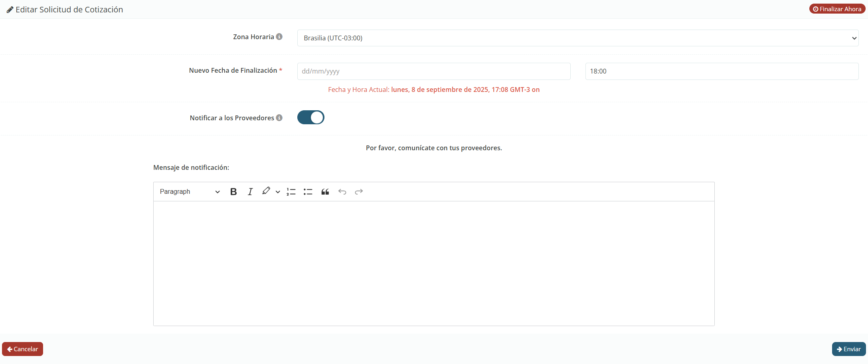Expand the highlight color options arrow
The height and width of the screenshot is (364, 868).
click(278, 192)
